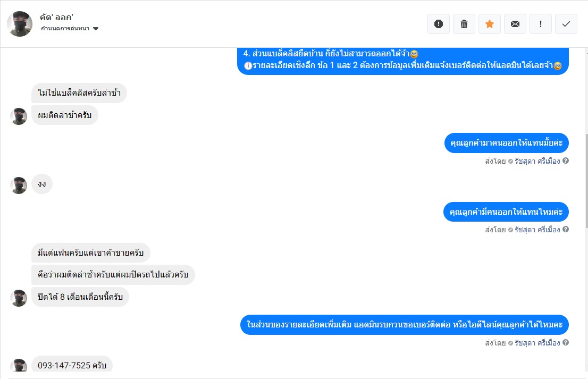This screenshot has height=379, width=588.
Task: Select blue message คุณลูกค้ามาคนออกให้แทนมั้ยค่ะ
Action: coord(506,143)
